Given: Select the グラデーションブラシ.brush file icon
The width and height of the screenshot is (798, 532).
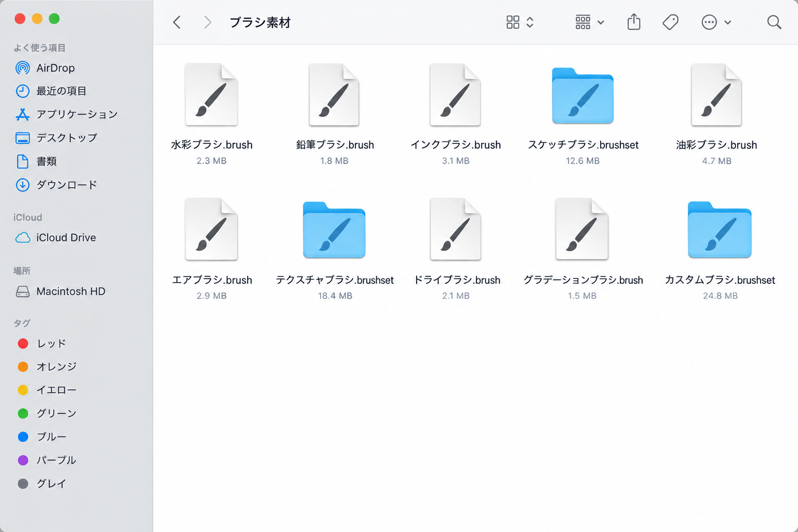Looking at the screenshot, I should click(x=582, y=229).
